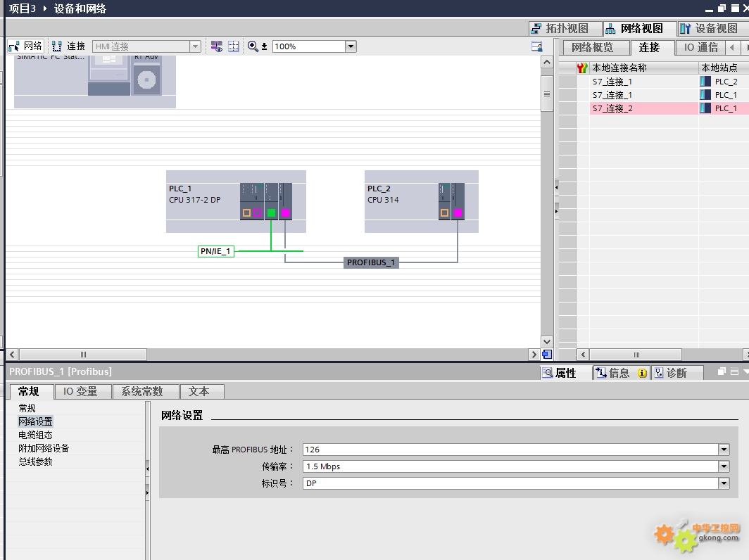Click the zoom magnifier icon
Viewport: 749px width, 560px height.
pyautogui.click(x=253, y=46)
